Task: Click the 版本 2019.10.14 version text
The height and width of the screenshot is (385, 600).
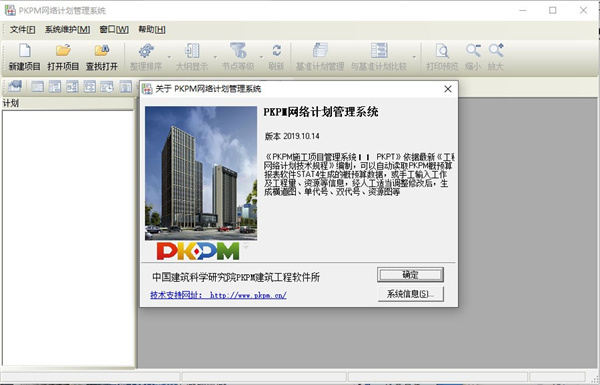Action: [x=292, y=136]
